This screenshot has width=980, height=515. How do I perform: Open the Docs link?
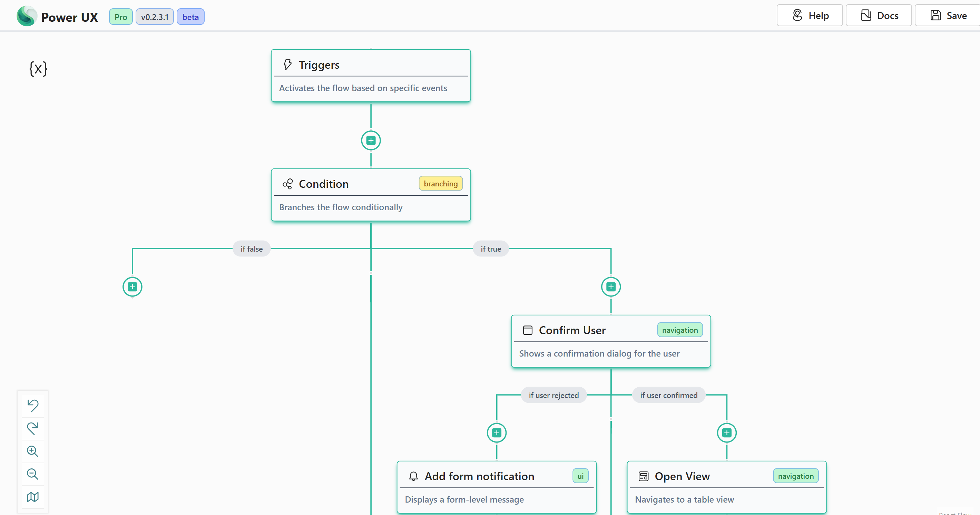(879, 16)
